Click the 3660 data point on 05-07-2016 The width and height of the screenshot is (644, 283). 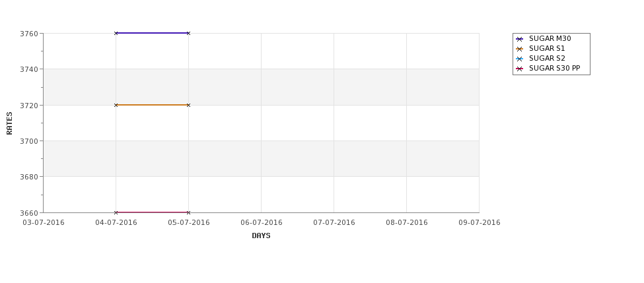point(188,212)
